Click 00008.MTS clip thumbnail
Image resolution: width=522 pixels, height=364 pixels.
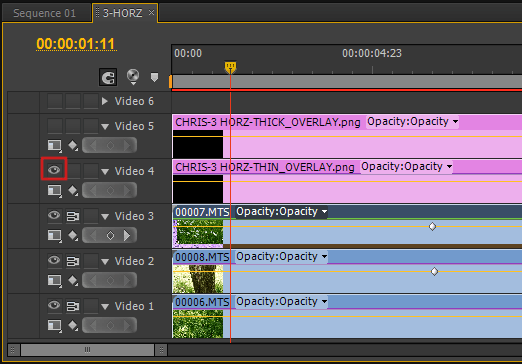point(198,279)
